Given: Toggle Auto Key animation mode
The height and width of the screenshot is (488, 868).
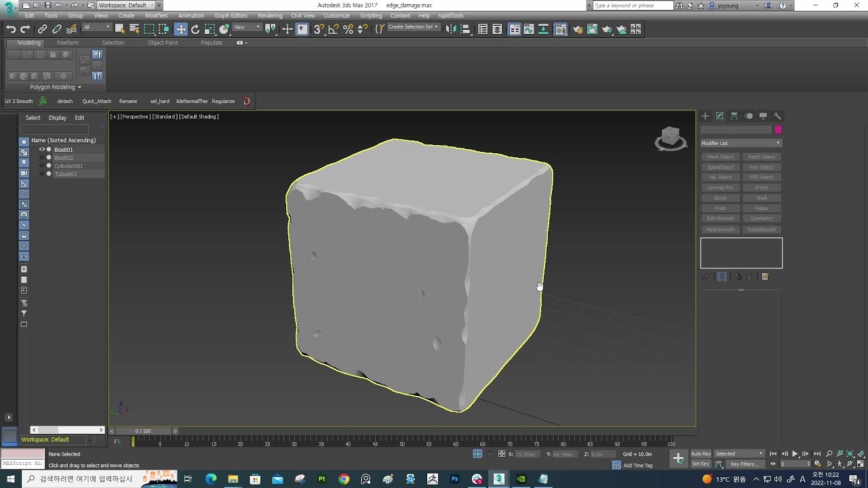Looking at the screenshot, I should [701, 453].
